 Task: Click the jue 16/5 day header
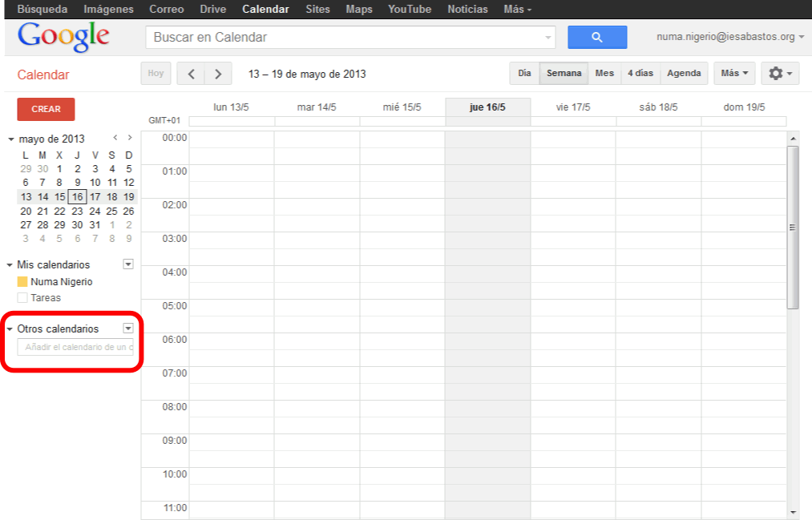coord(487,107)
